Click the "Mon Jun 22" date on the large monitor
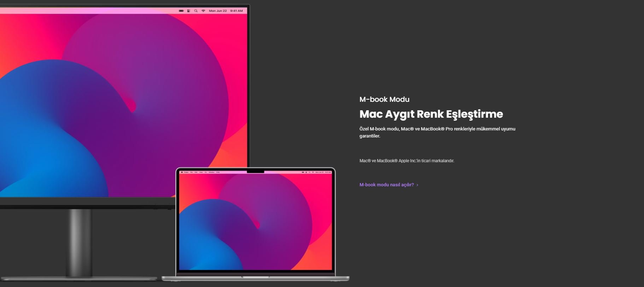 pyautogui.click(x=218, y=11)
